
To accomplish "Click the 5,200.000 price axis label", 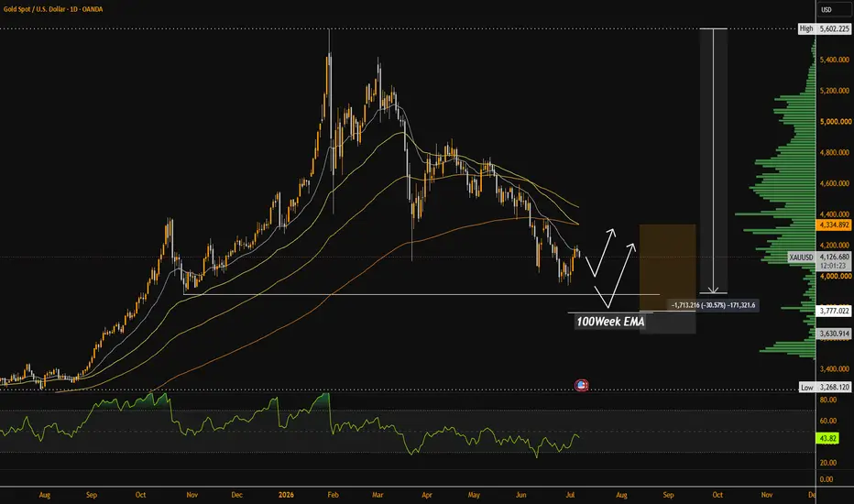I will (x=835, y=91).
